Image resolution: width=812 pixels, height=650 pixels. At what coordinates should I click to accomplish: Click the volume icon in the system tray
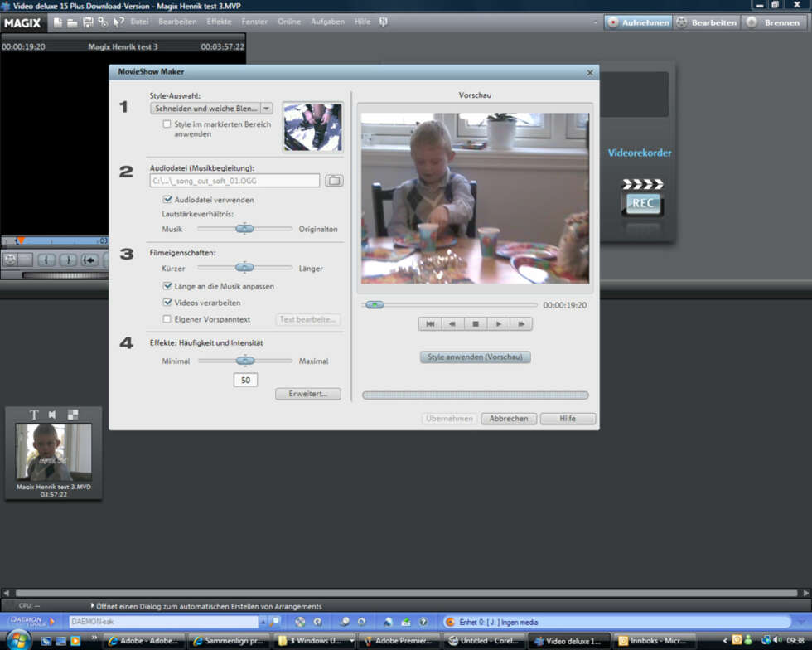click(777, 640)
